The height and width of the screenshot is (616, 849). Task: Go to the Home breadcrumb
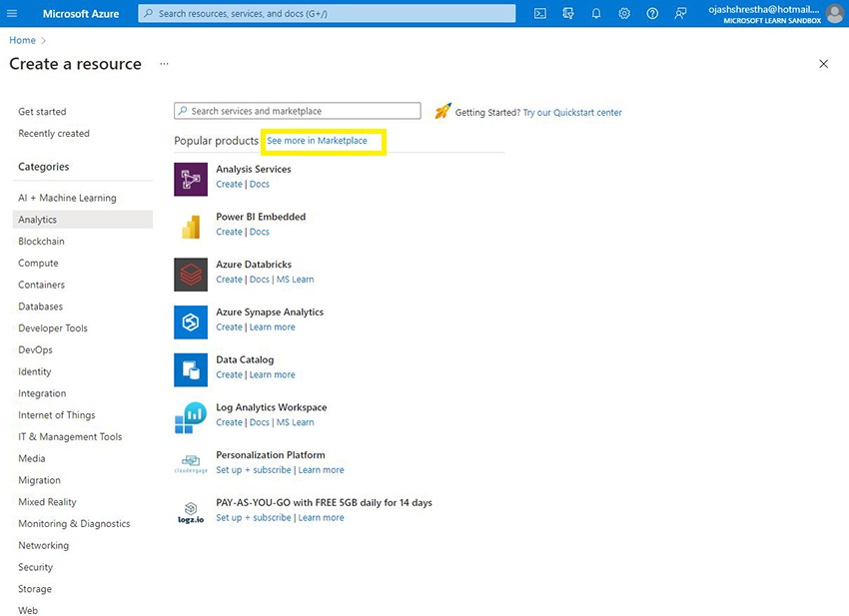click(22, 40)
